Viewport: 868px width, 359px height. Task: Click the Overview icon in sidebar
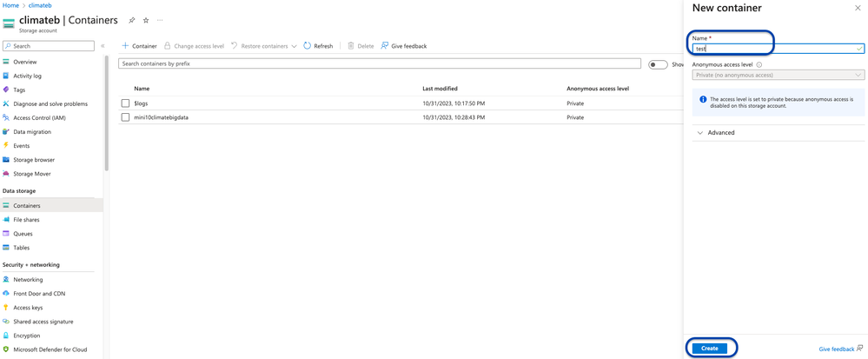(6, 62)
